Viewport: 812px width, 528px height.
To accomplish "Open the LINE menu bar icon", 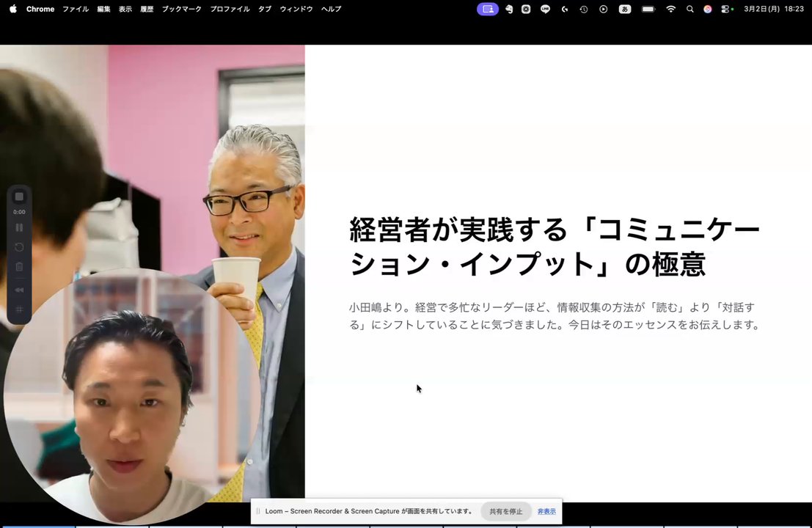I will tap(545, 9).
